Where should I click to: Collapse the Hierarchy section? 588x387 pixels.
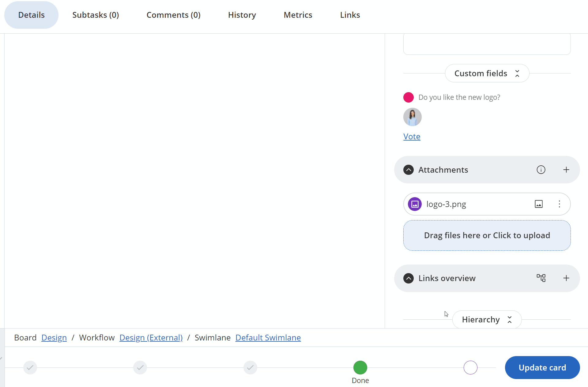click(509, 319)
